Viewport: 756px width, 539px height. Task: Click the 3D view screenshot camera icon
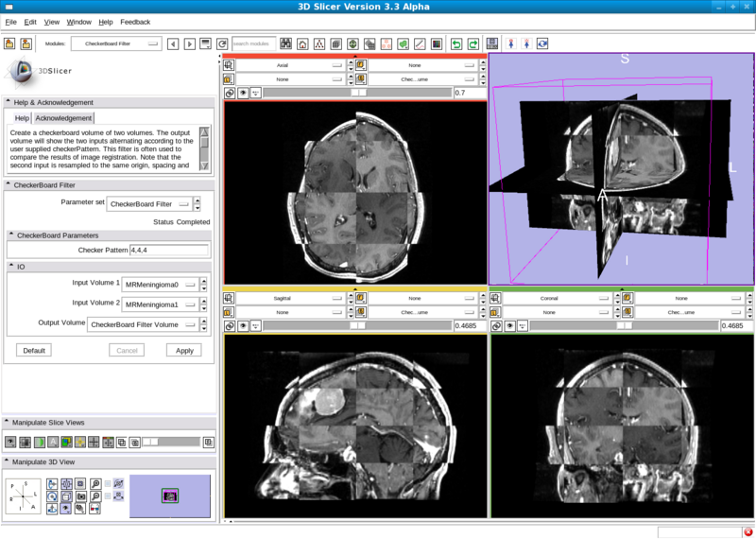pyautogui.click(x=81, y=496)
